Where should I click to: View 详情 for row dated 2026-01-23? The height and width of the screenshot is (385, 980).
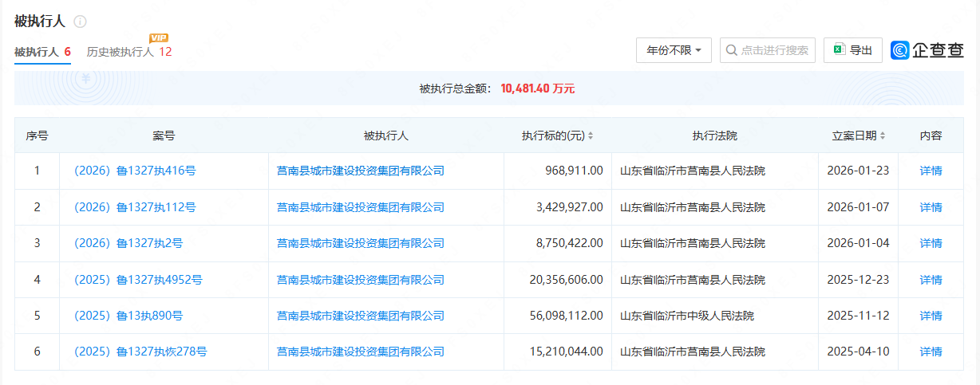[x=931, y=171]
